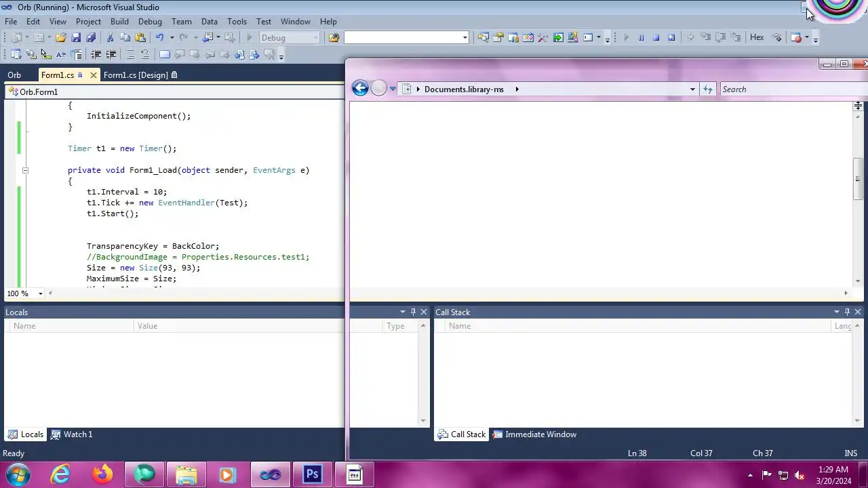
Task: Click the Next Bookmark icon
Action: [194, 55]
